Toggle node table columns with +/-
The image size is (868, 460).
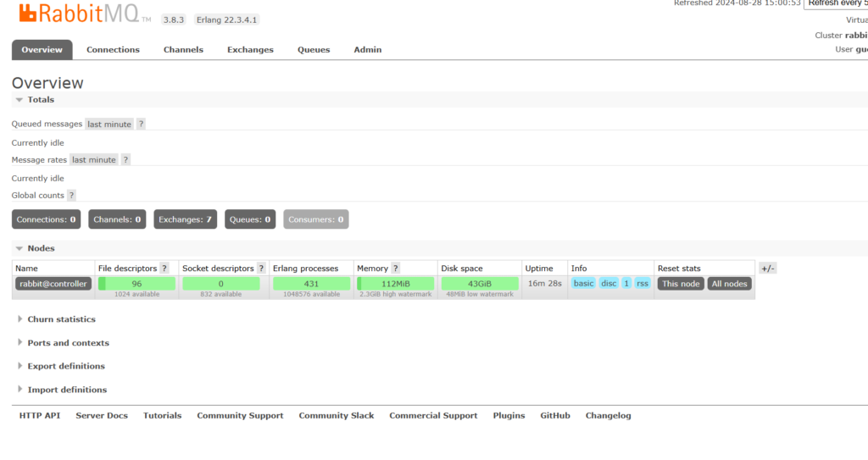click(x=767, y=269)
